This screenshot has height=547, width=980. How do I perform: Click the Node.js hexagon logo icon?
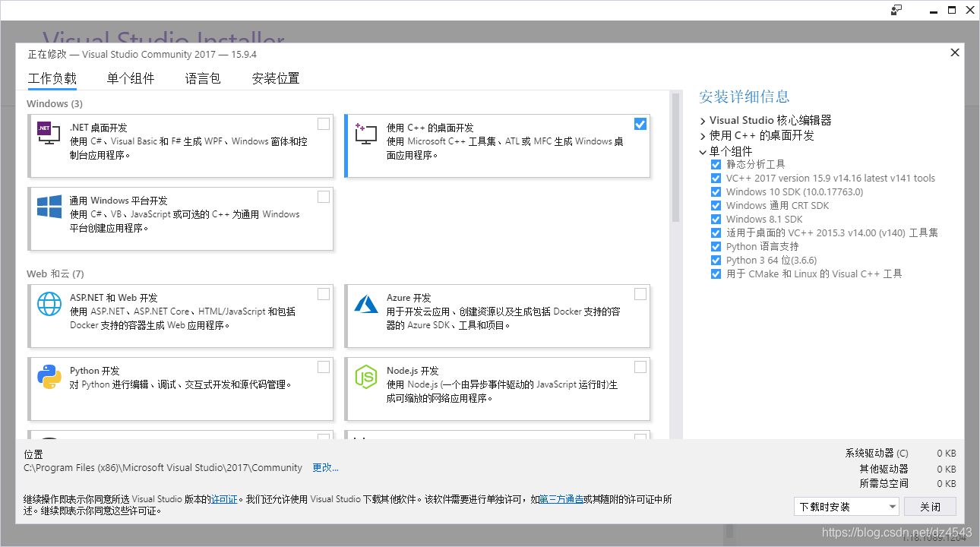[x=366, y=377]
